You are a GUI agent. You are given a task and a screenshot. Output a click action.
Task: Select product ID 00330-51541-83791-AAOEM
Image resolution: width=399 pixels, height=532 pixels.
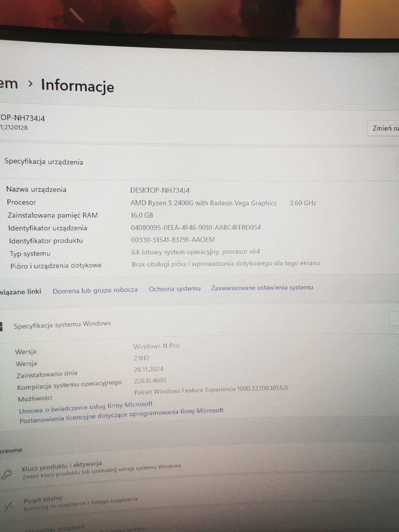(x=173, y=240)
